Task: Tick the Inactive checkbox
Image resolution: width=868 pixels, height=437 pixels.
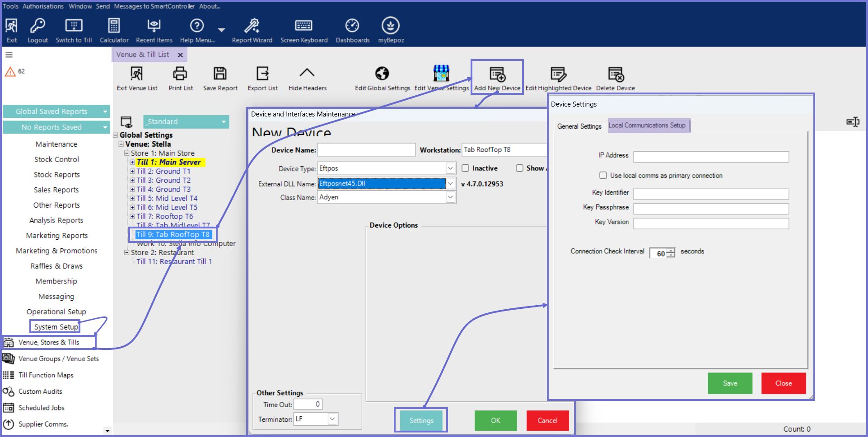Action: 466,168
